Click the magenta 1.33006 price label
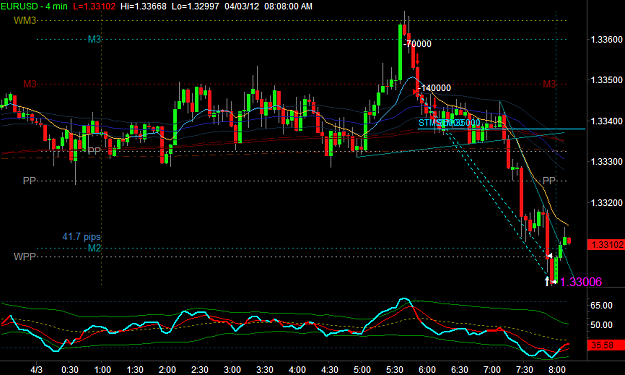The width and height of the screenshot is (625, 375). click(x=581, y=282)
